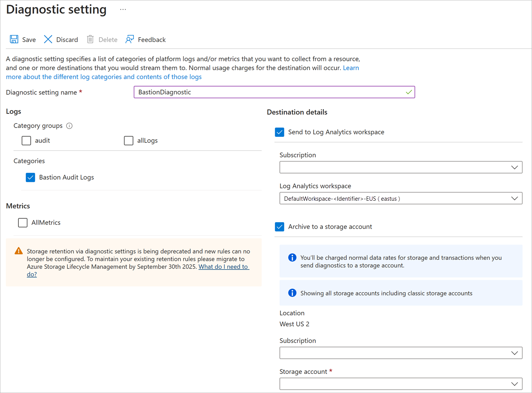
Task: Click the 'Diagnostic setting' page title
Action: (56, 9)
